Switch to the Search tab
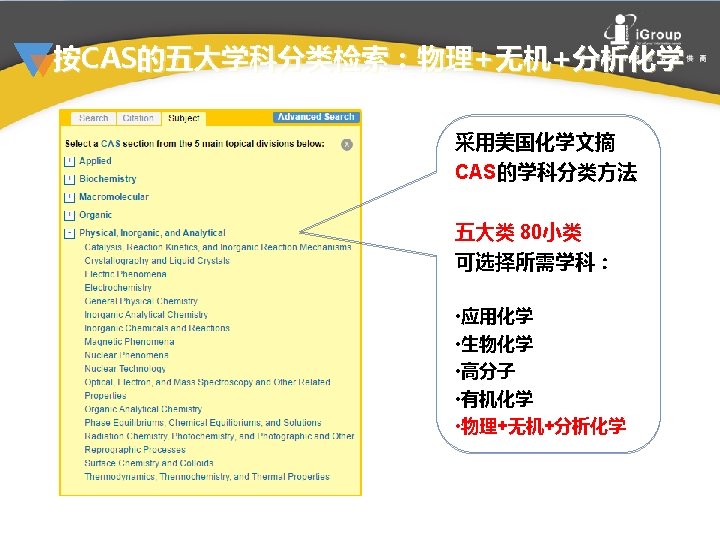Image resolution: width=720 pixels, height=540 pixels. coord(93,118)
